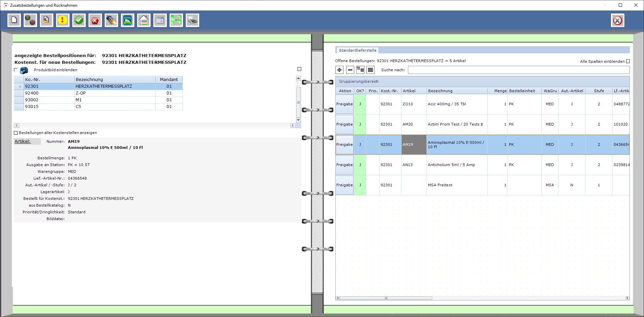Click the green checkmark approve icon
Image resolution: width=644 pixels, height=317 pixels.
click(x=79, y=20)
